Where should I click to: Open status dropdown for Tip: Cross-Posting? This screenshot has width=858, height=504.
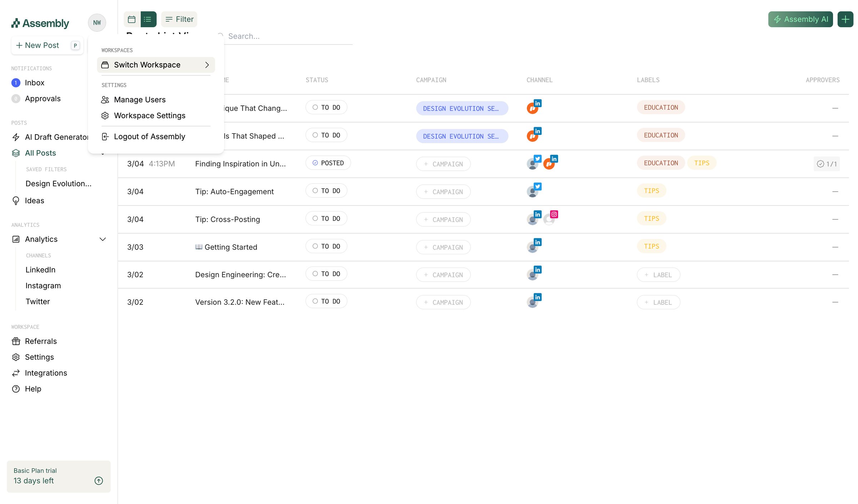click(x=326, y=219)
